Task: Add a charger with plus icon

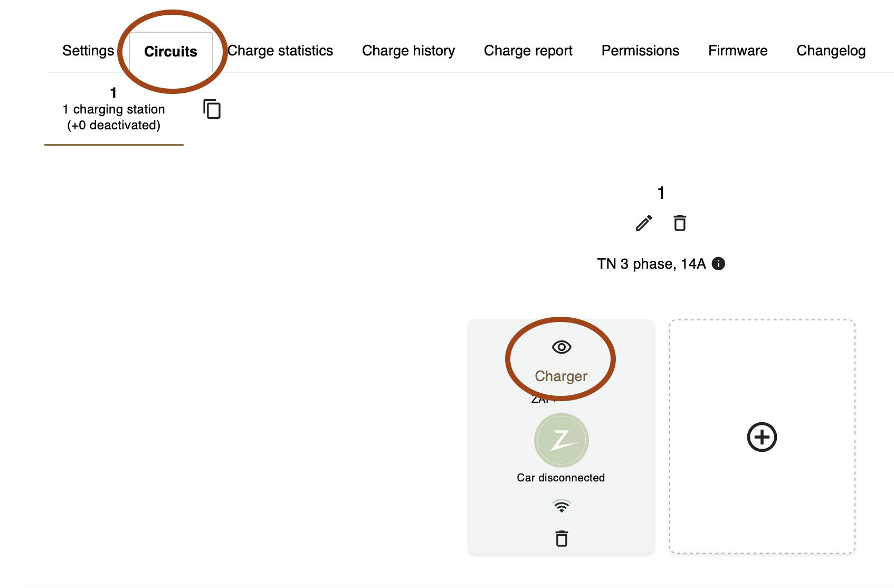Action: click(762, 437)
